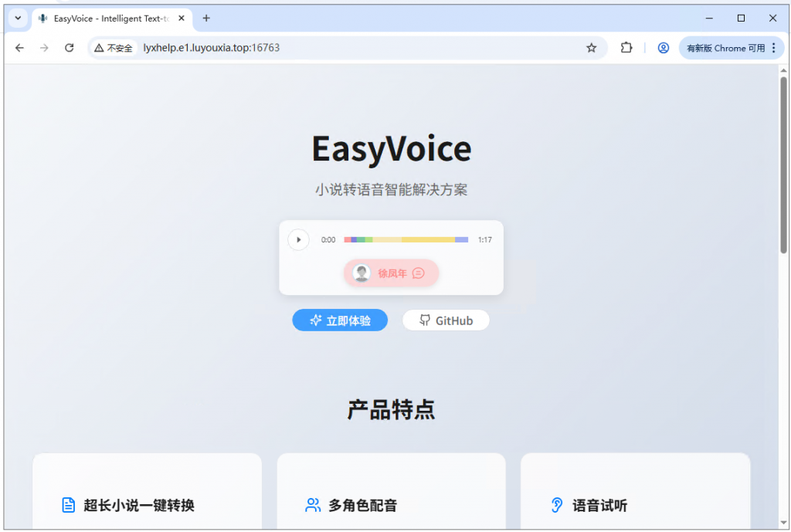Click the sparkle icon on the 立即体验 button

(x=317, y=320)
